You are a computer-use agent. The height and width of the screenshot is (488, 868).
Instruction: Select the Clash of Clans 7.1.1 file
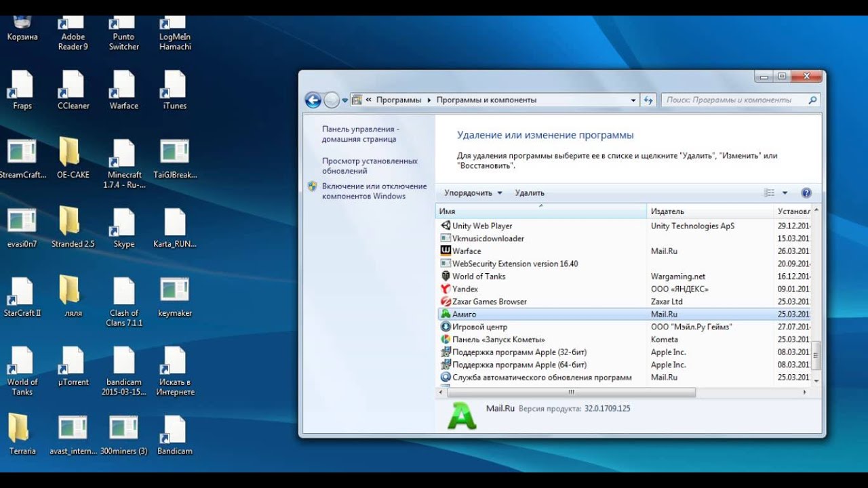coord(124,303)
